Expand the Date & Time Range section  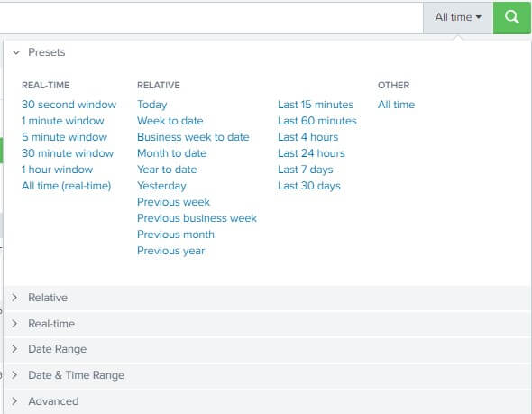point(268,375)
